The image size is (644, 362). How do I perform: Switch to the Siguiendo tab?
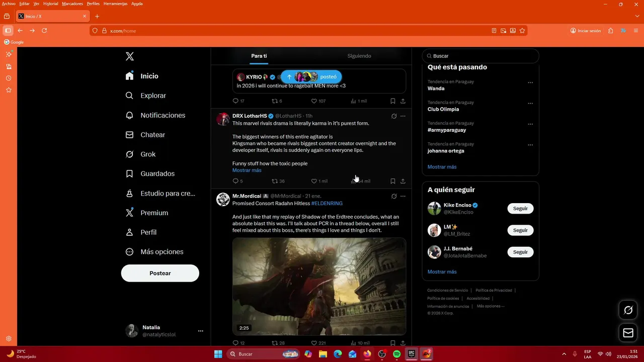[359, 56]
